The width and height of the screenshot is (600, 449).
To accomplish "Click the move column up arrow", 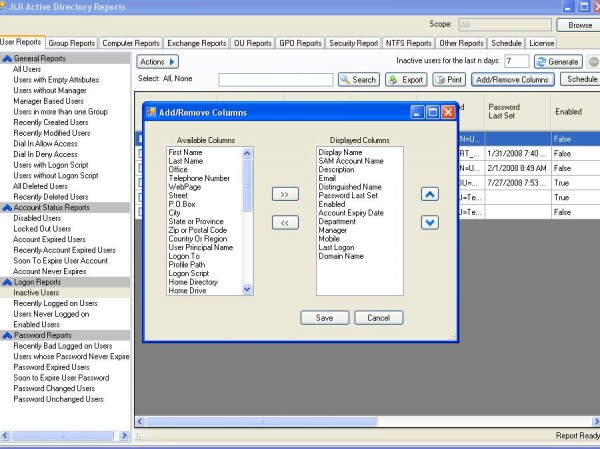I will (x=429, y=194).
